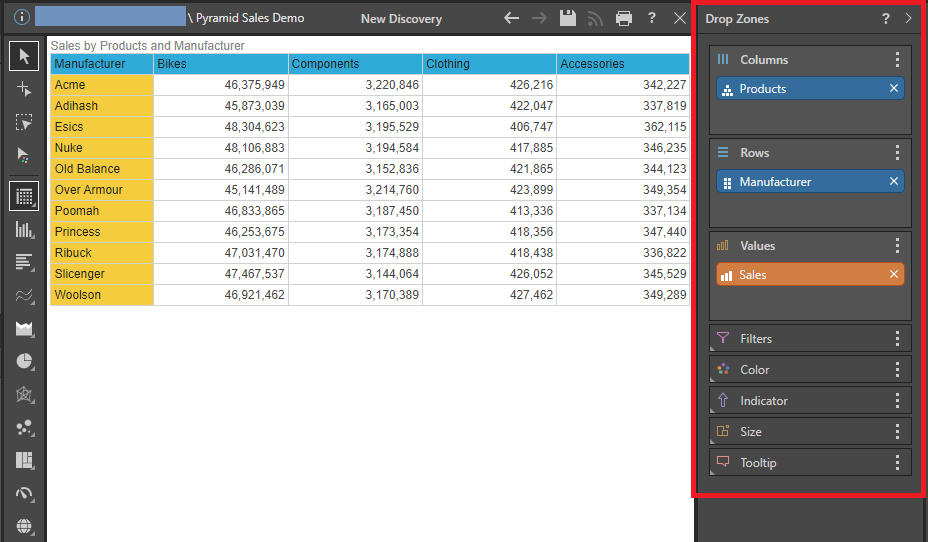This screenshot has height=542, width=928.
Task: Remove Sales chip from Values
Action: 894,275
